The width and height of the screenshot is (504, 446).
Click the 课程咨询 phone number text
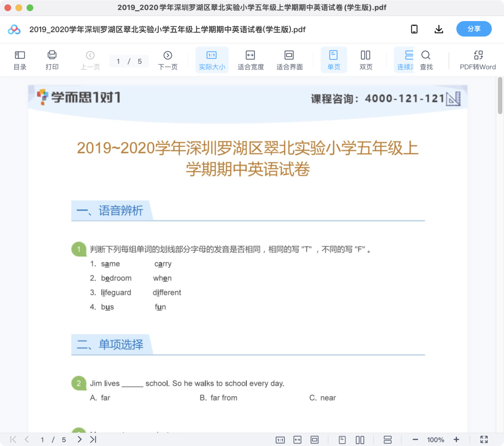click(x=378, y=99)
